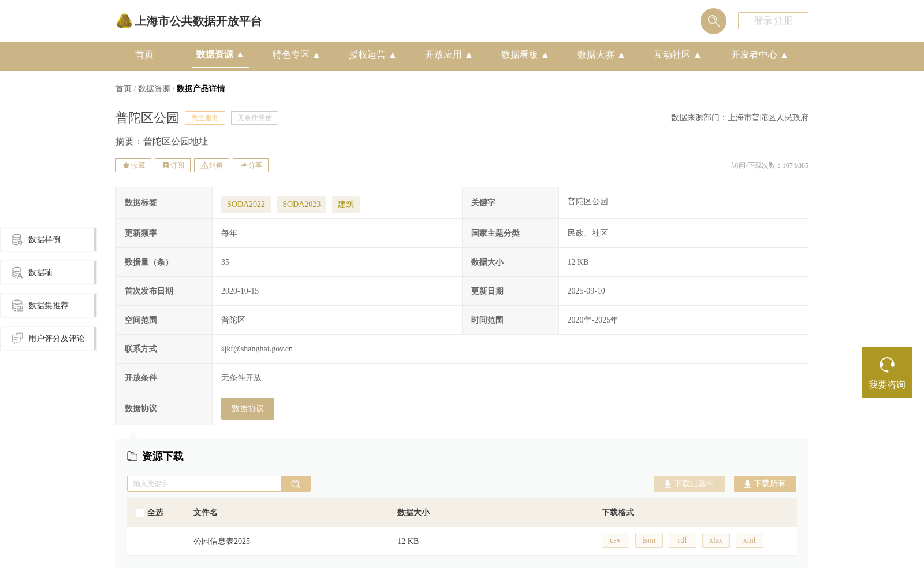
Task: Click 下载所有 button
Action: click(765, 484)
